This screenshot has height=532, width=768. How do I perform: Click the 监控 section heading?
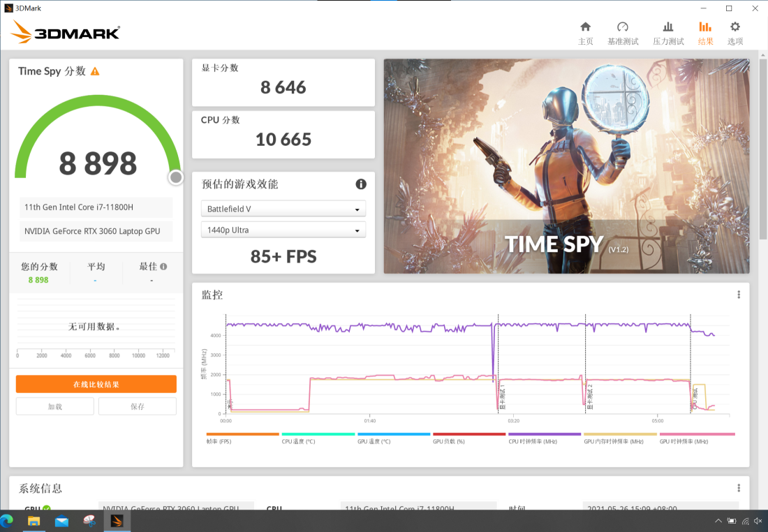212,295
